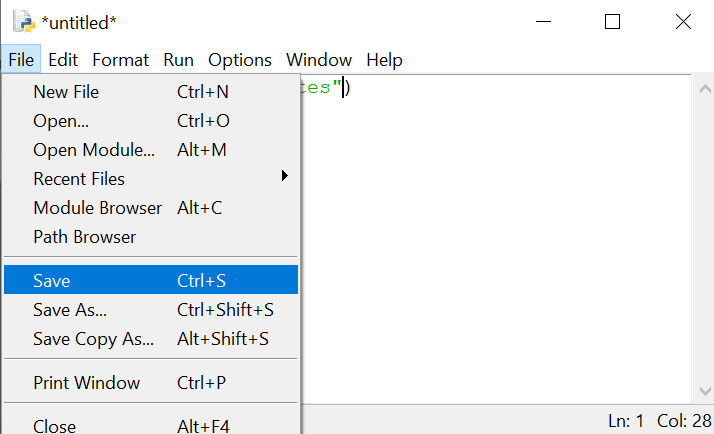
Task: Open the Run menu
Action: click(x=178, y=60)
